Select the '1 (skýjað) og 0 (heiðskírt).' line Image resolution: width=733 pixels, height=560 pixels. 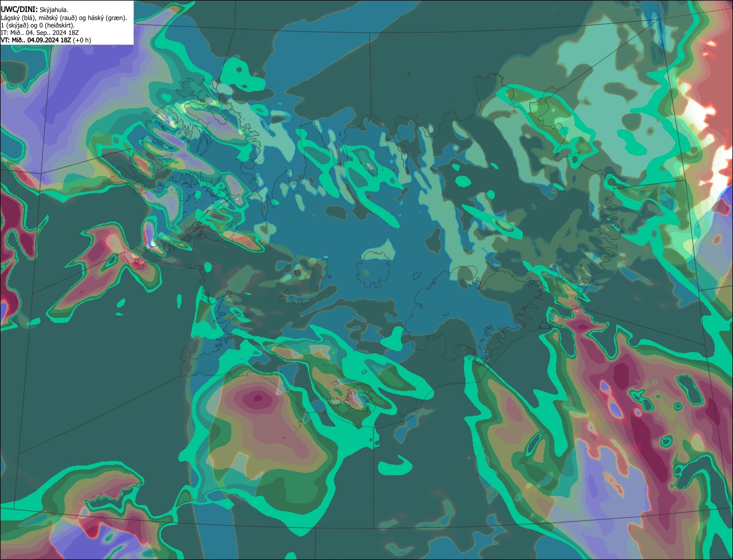pos(38,25)
